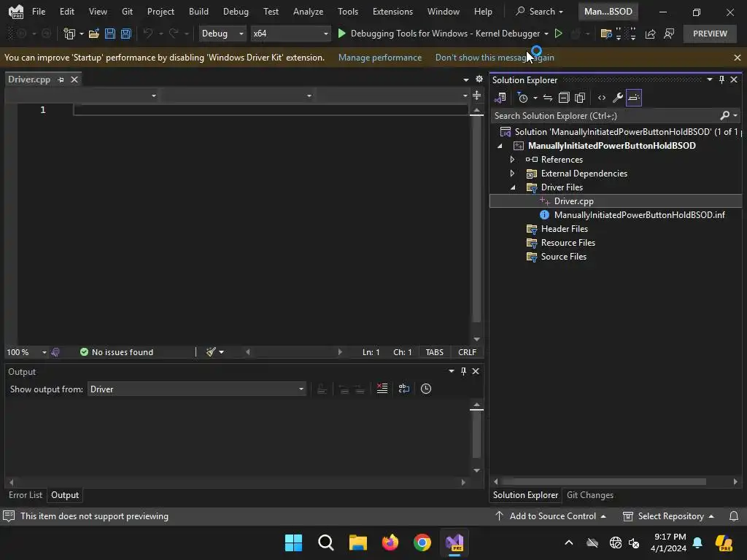Open the Show output from Driver dropdown
Image resolution: width=747 pixels, height=560 pixels.
197,389
